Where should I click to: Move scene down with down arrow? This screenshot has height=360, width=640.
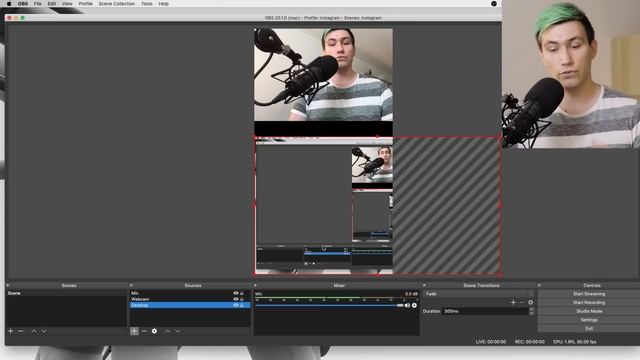[44, 331]
